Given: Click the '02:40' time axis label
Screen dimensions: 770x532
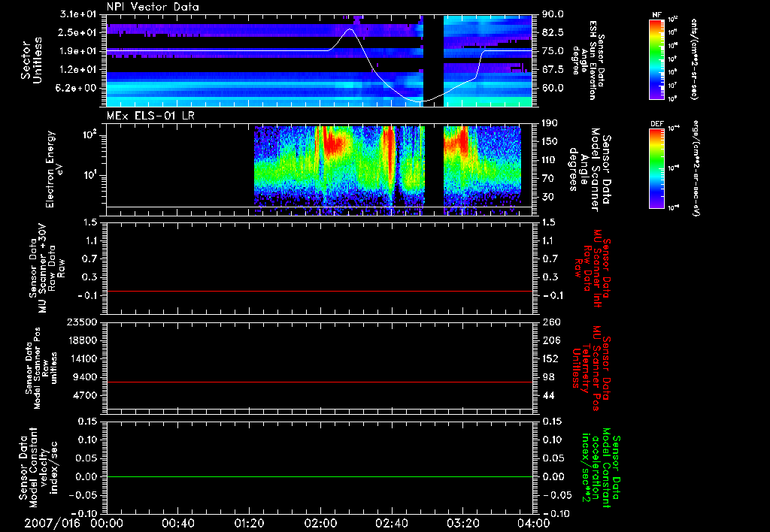Looking at the screenshot, I should pos(391,523).
